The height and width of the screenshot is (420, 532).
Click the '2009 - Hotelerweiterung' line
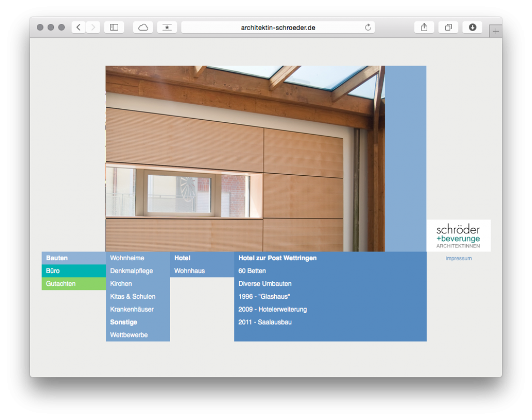pyautogui.click(x=272, y=310)
